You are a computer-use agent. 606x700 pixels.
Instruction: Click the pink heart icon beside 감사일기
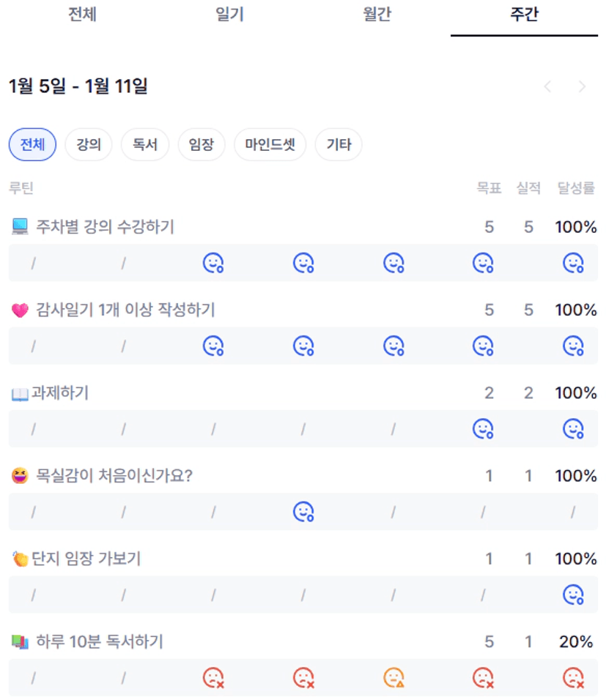(x=20, y=310)
